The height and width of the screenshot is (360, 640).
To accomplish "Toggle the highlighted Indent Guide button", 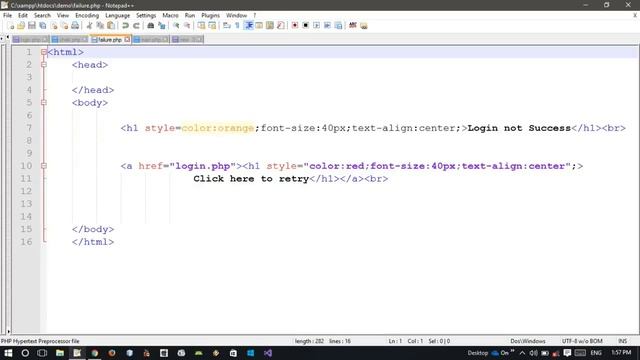I will point(248,26).
